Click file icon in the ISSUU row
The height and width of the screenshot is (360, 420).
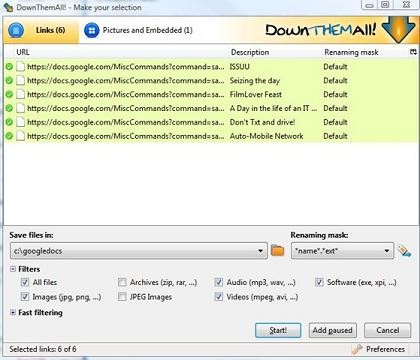coord(21,67)
